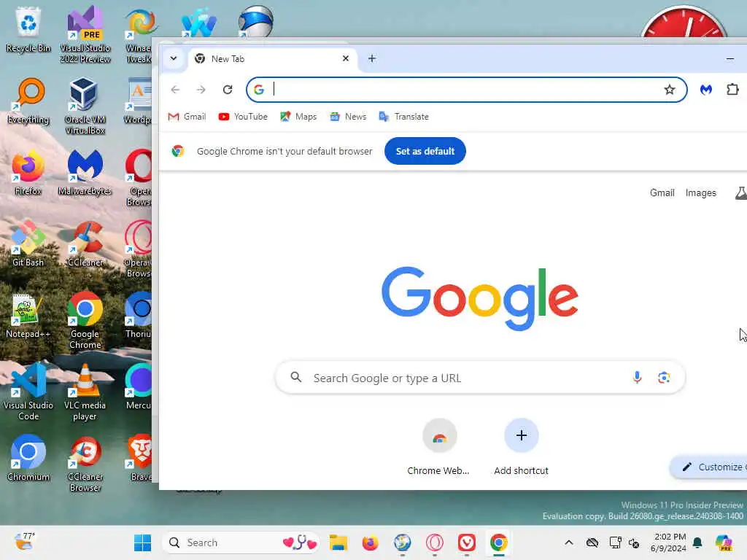Select the Malwarebytes desktop icon

click(85, 173)
